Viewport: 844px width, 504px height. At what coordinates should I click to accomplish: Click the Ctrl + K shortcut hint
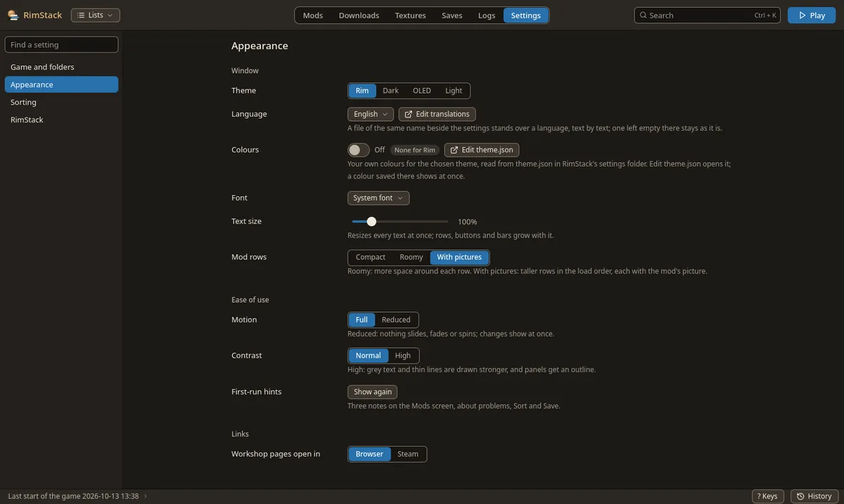(765, 15)
